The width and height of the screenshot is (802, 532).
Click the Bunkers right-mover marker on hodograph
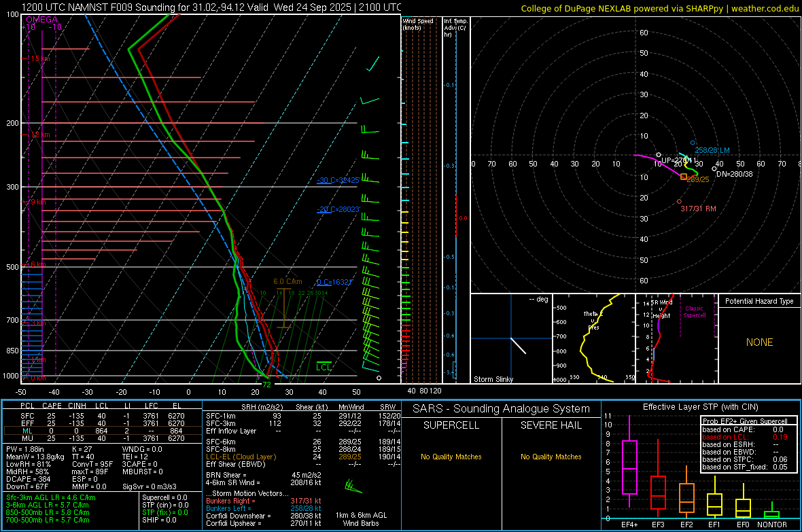pyautogui.click(x=679, y=202)
